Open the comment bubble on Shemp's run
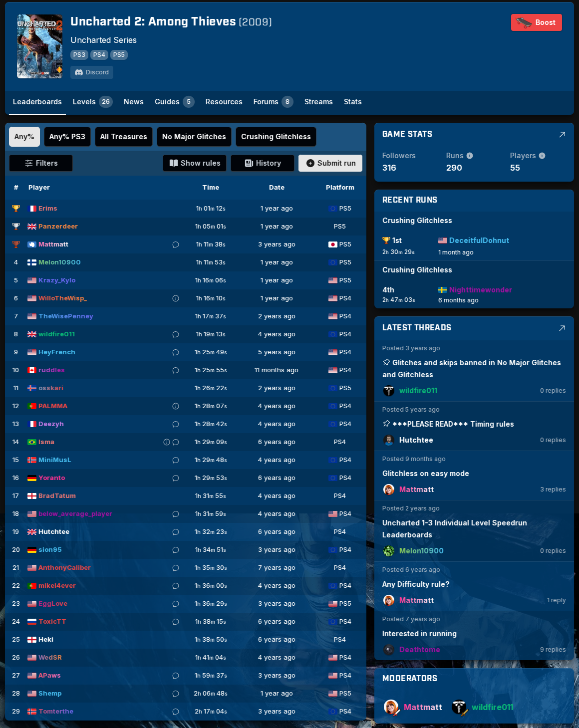Screen dimensions: 579x728 click(x=176, y=694)
